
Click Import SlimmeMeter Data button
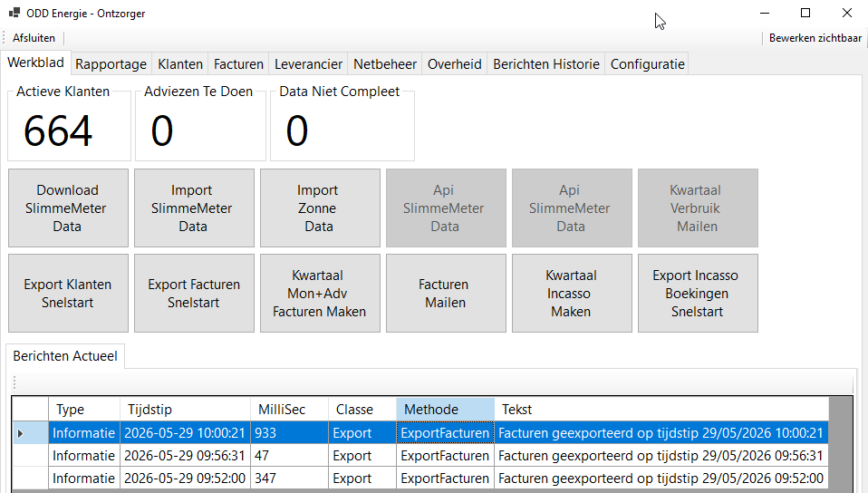(x=194, y=208)
